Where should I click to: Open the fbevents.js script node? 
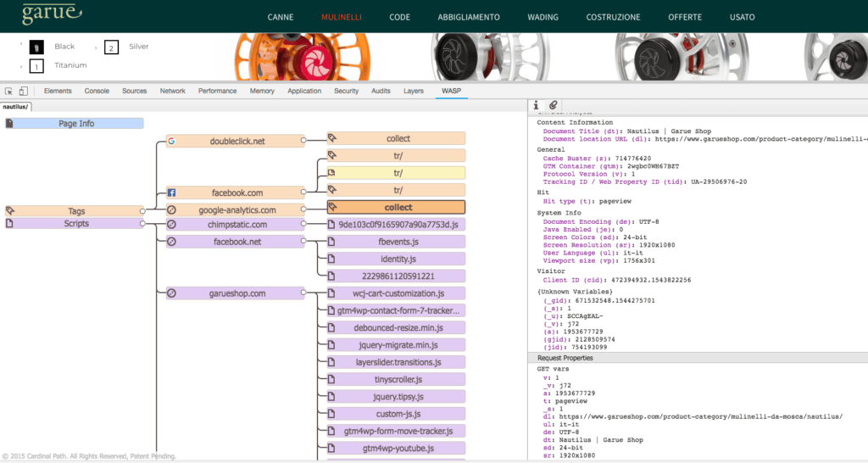(397, 242)
